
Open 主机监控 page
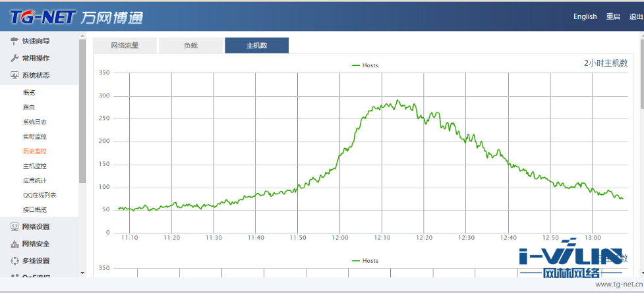35,166
